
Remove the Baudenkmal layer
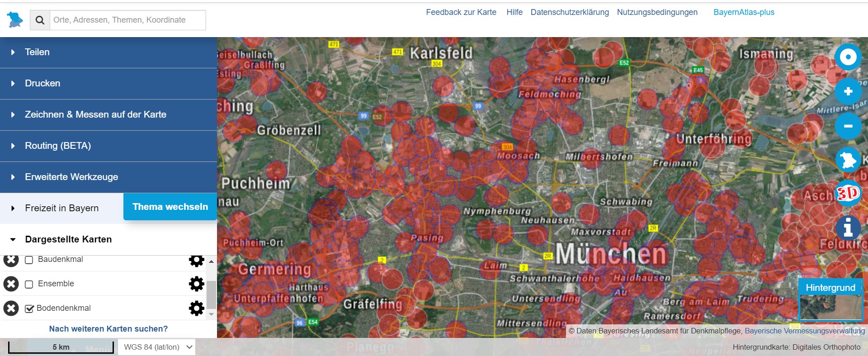click(11, 260)
